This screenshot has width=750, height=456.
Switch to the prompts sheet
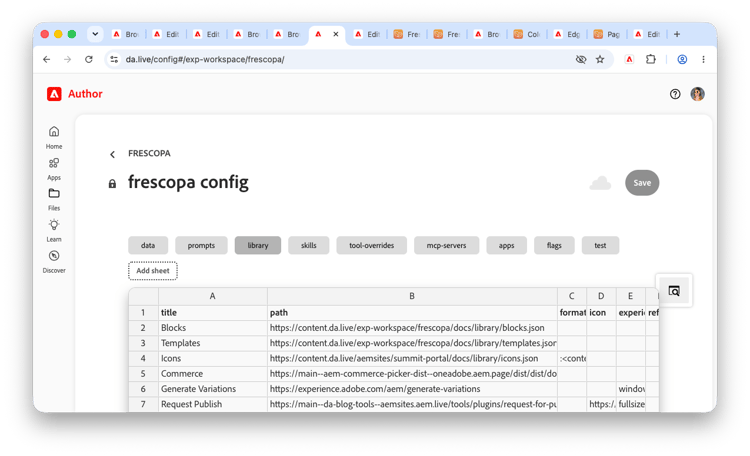(201, 245)
